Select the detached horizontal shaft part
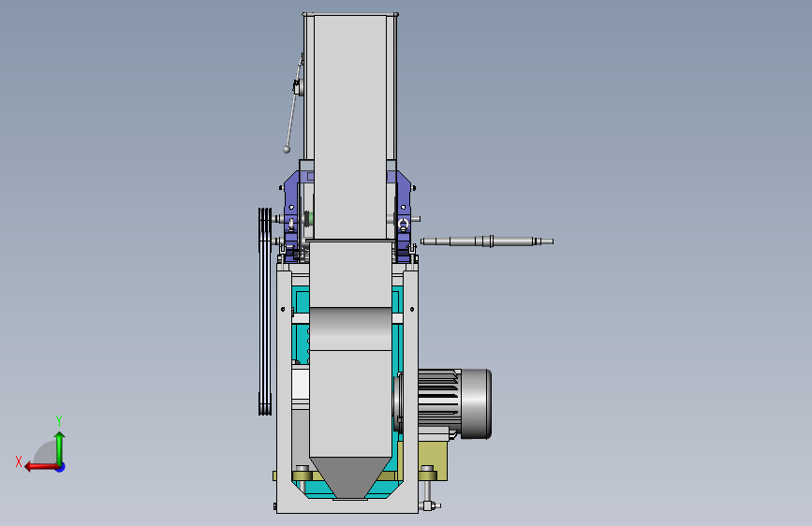812x526 pixels. click(487, 241)
